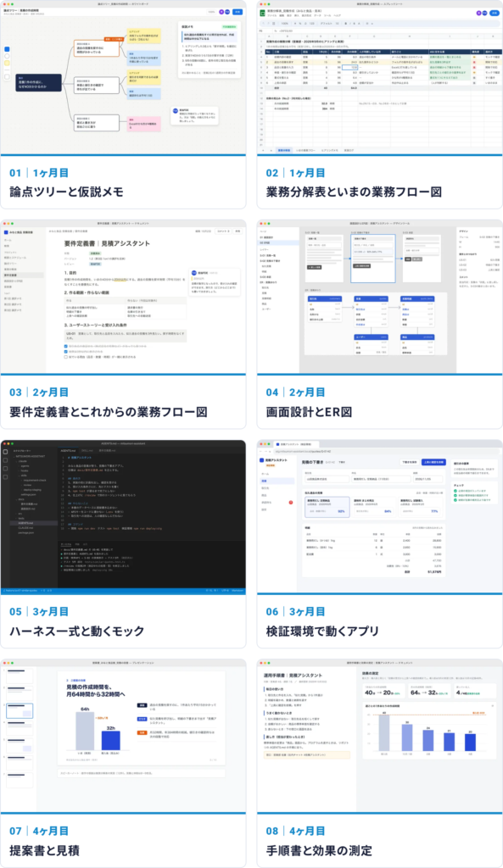Click the heading 要件定義書｜見積アシスタント

coord(107,243)
